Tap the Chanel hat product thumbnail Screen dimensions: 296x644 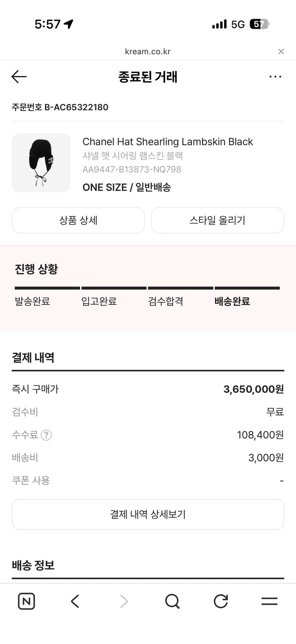click(x=41, y=163)
